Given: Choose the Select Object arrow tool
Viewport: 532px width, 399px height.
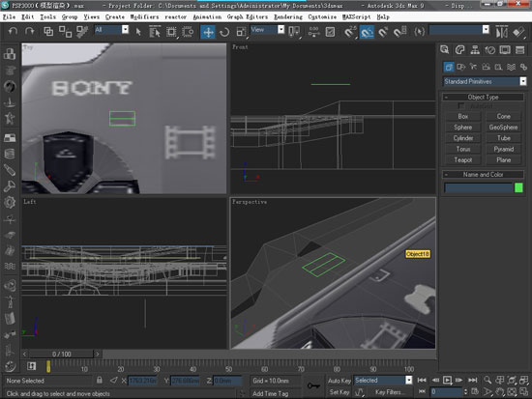Looking at the screenshot, I should [138, 32].
